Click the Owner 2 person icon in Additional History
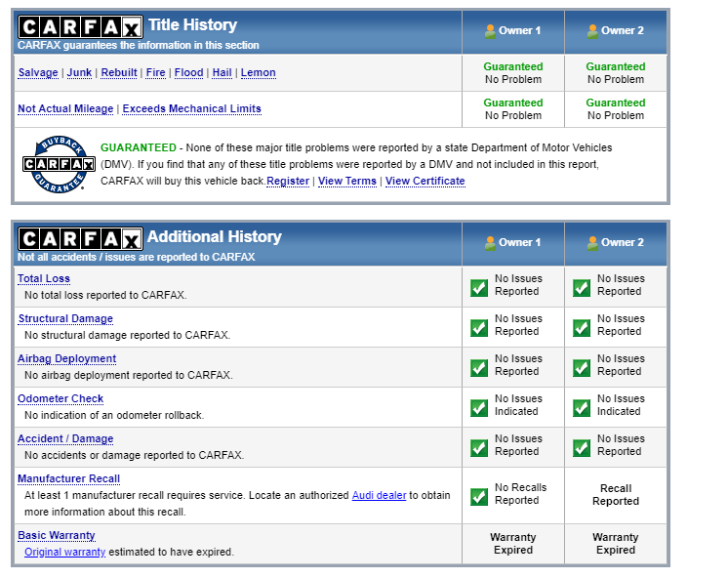This screenshot has height=578, width=728. (x=592, y=243)
